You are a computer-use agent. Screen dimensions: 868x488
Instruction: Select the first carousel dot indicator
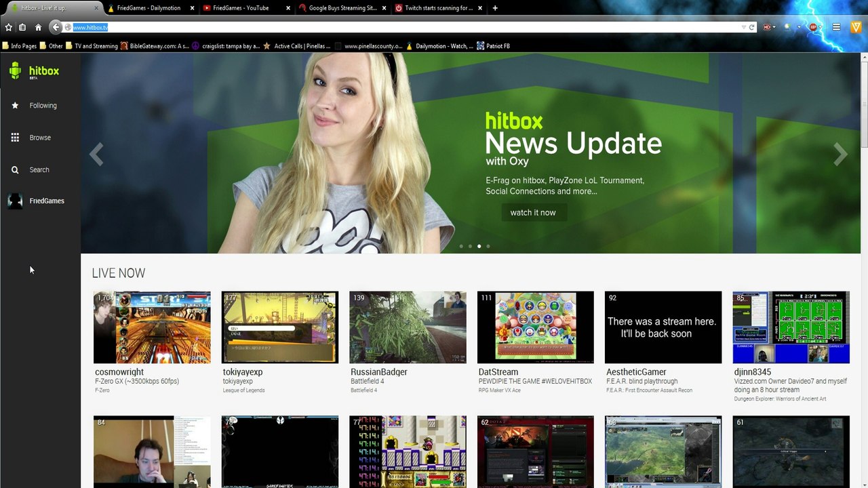coord(461,246)
